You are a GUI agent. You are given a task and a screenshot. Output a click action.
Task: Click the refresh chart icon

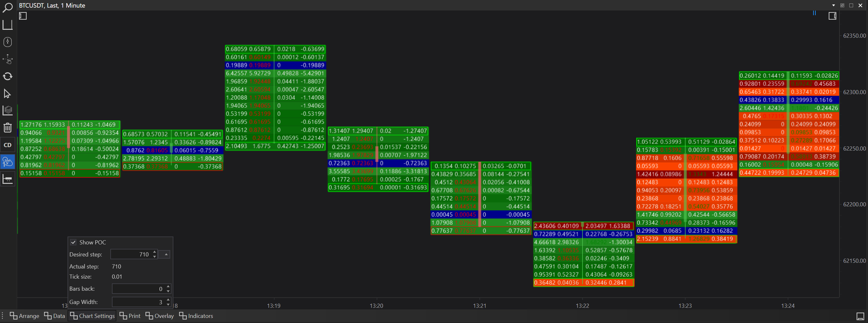coord(7,76)
